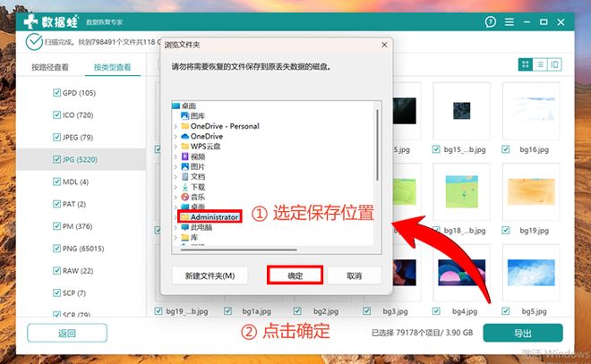Image resolution: width=591 pixels, height=364 pixels.
Task: Switch to grid thumbnail view
Action: click(526, 64)
